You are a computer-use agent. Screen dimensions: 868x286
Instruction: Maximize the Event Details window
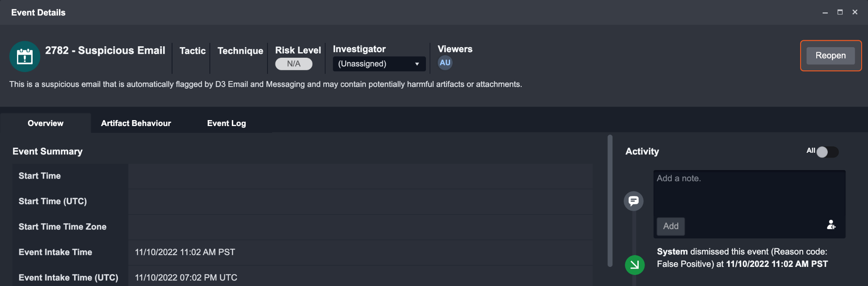pos(840,12)
